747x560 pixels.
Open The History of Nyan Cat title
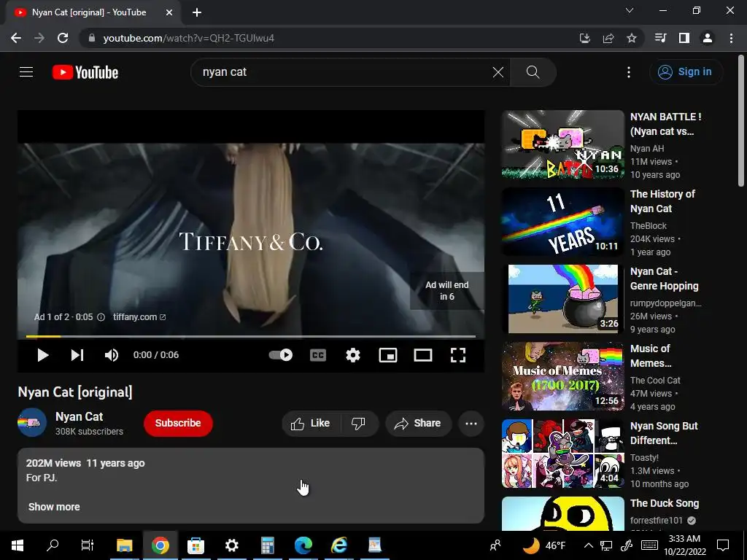tap(662, 201)
